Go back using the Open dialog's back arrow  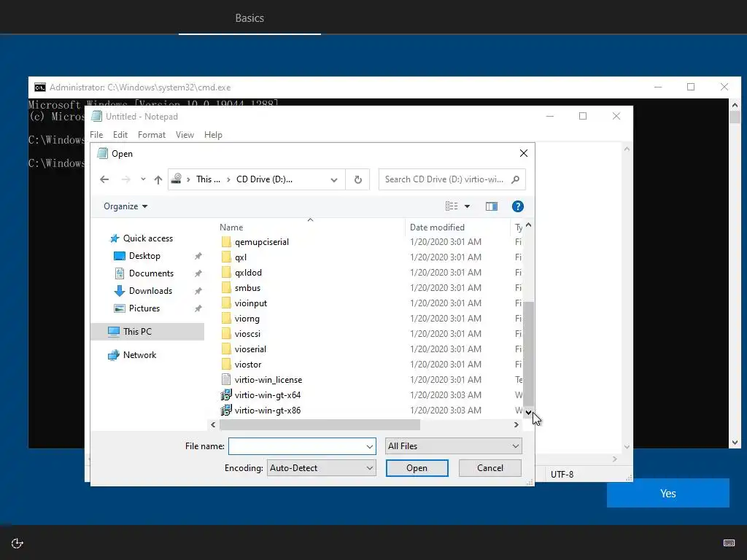(x=104, y=179)
